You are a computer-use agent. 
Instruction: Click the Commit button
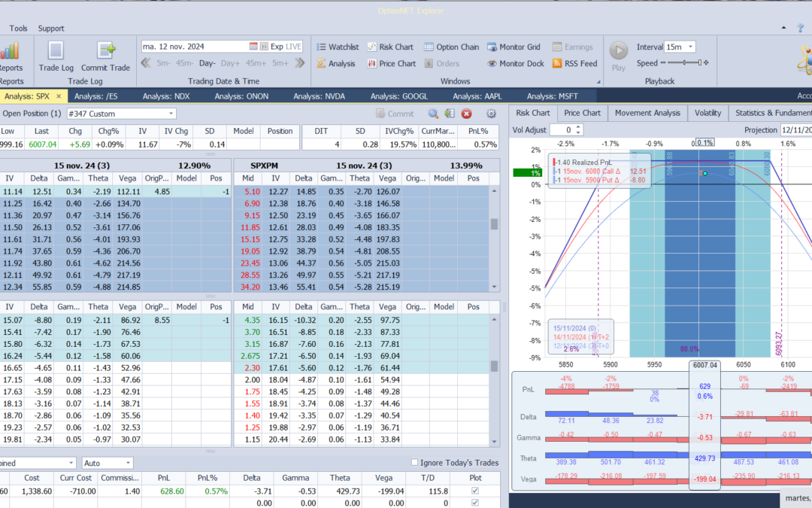coord(395,114)
